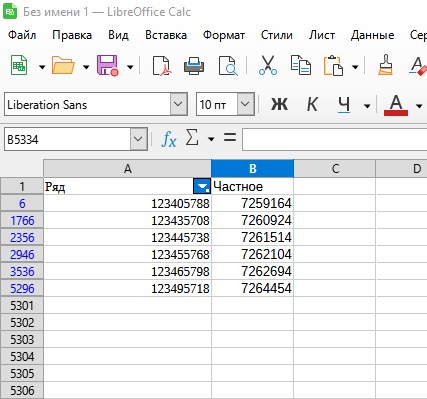The width and height of the screenshot is (427, 399).
Task: Click the Name Box showing B5334
Action: click(68, 139)
